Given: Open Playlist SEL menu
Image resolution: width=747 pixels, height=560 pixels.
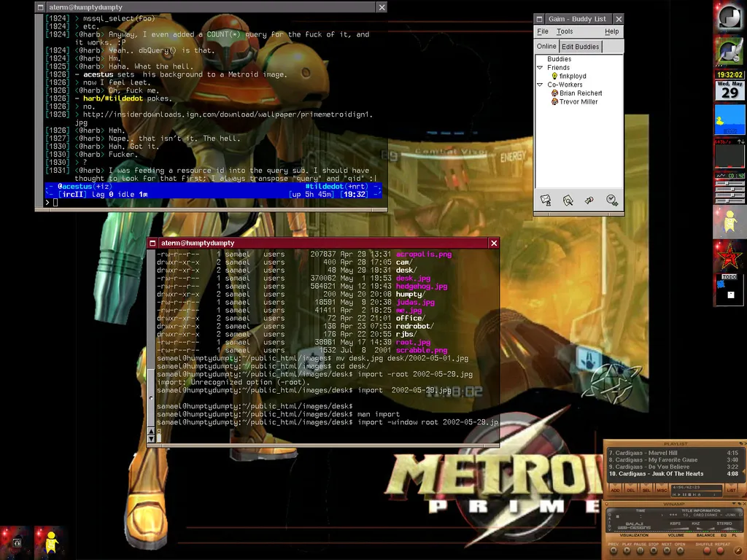Looking at the screenshot, I should (x=646, y=489).
